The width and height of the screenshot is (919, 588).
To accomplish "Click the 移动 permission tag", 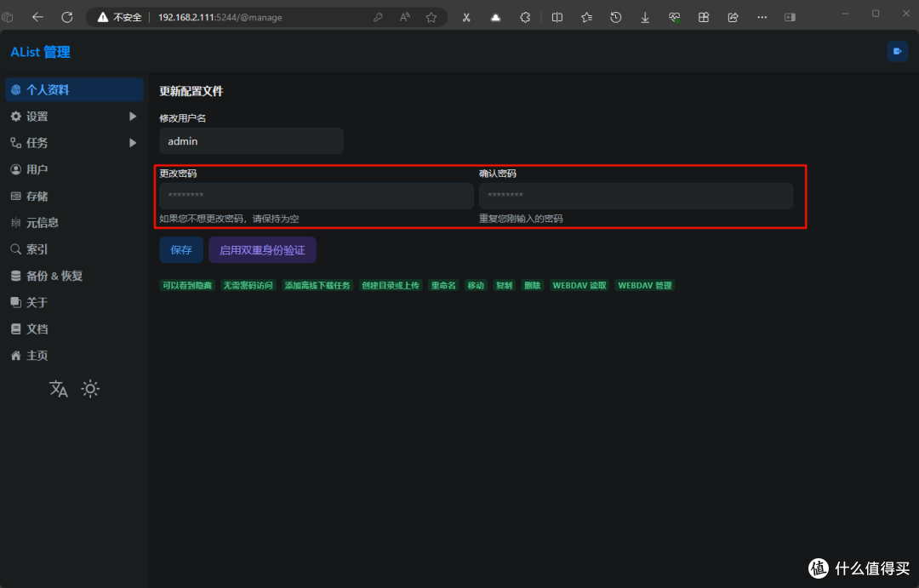I will tap(476, 286).
